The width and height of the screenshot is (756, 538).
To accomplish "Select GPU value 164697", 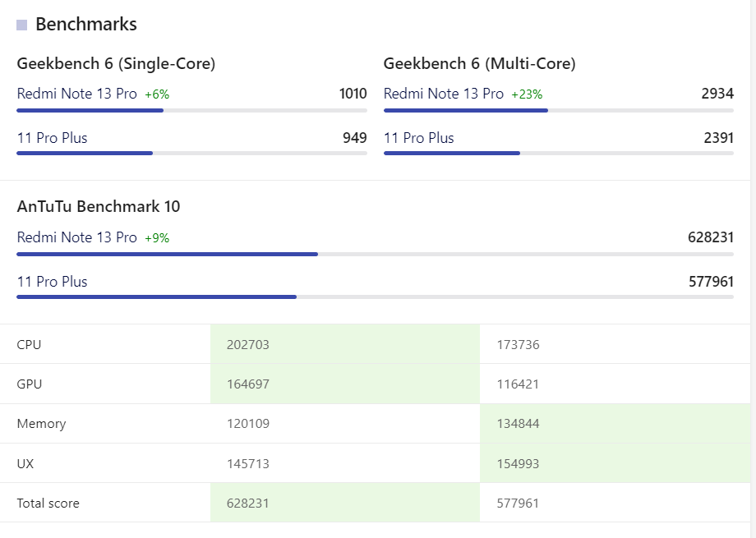I will point(248,384).
